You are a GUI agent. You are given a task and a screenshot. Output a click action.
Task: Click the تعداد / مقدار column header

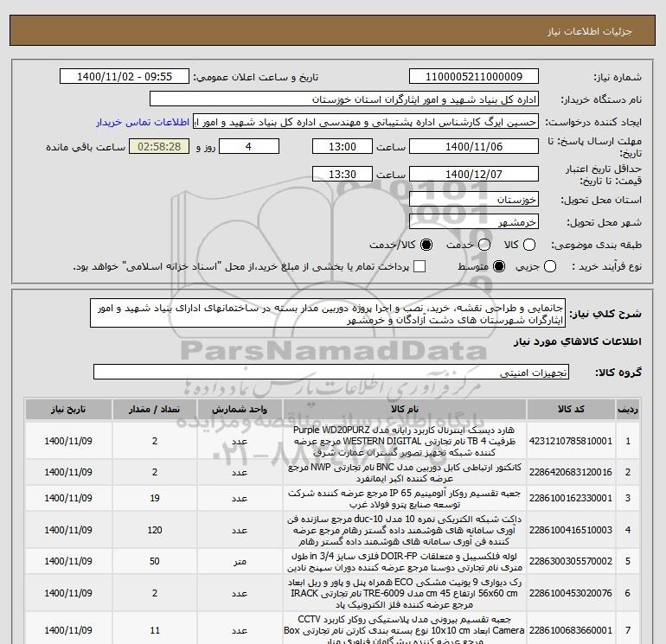(x=155, y=409)
